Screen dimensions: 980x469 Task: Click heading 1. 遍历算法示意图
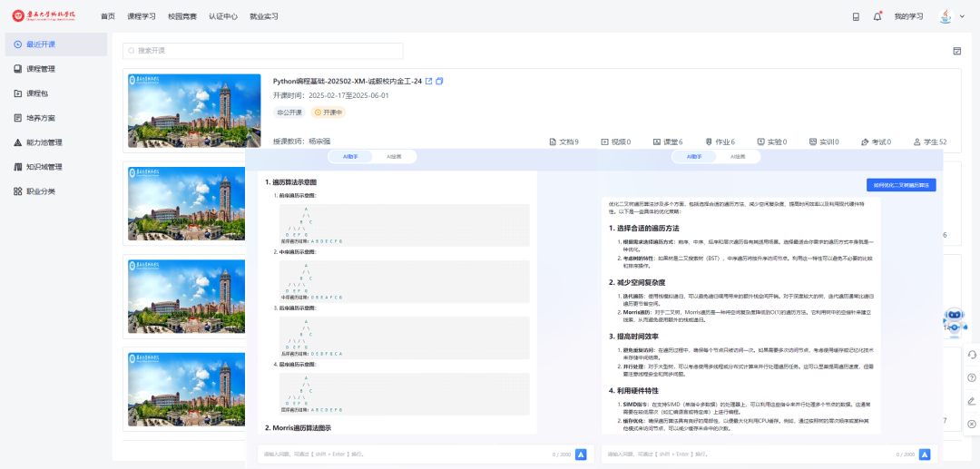[290, 182]
